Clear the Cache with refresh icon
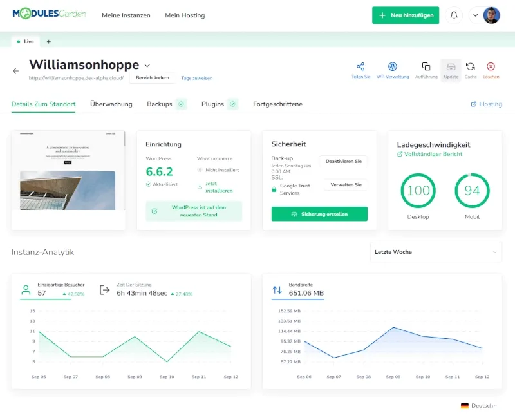 [x=471, y=66]
